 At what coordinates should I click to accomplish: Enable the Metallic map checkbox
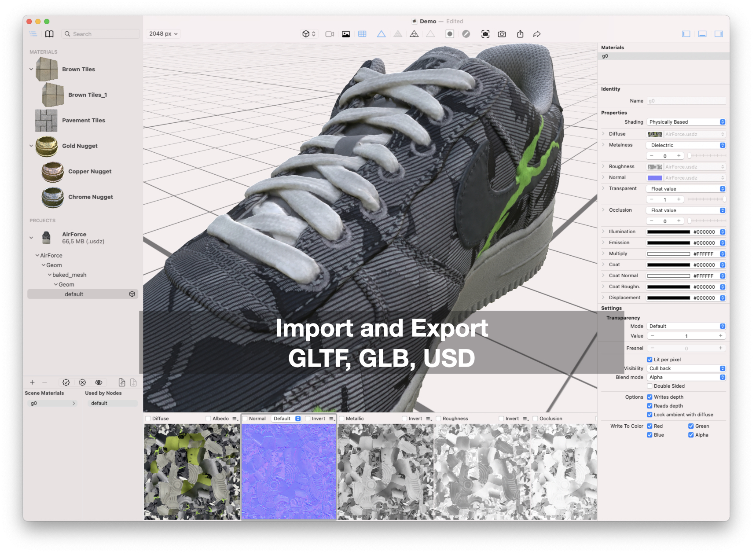click(341, 419)
